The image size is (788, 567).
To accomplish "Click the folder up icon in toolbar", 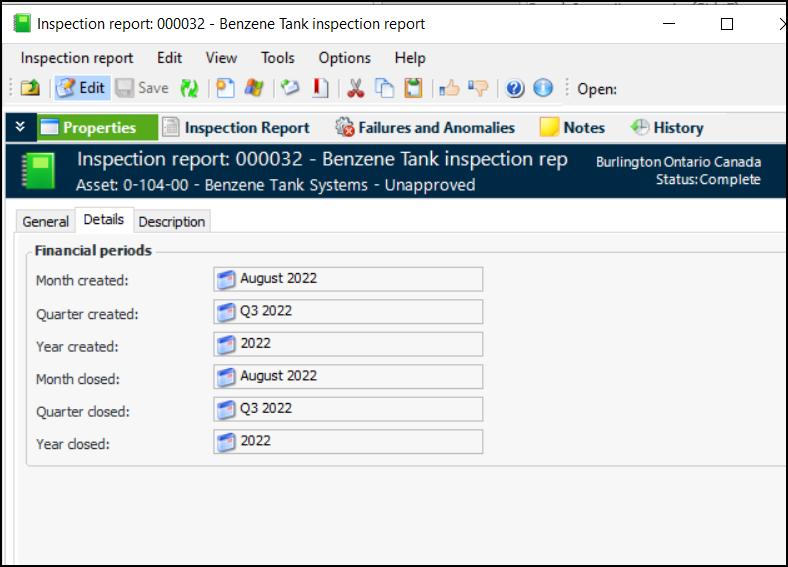I will 30,88.
